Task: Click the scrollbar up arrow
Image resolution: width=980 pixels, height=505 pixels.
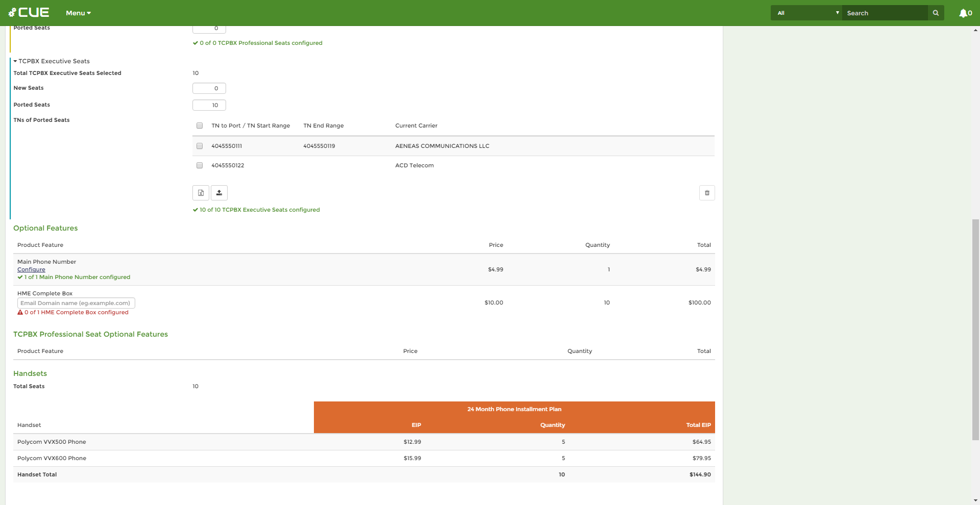Action: tap(975, 30)
